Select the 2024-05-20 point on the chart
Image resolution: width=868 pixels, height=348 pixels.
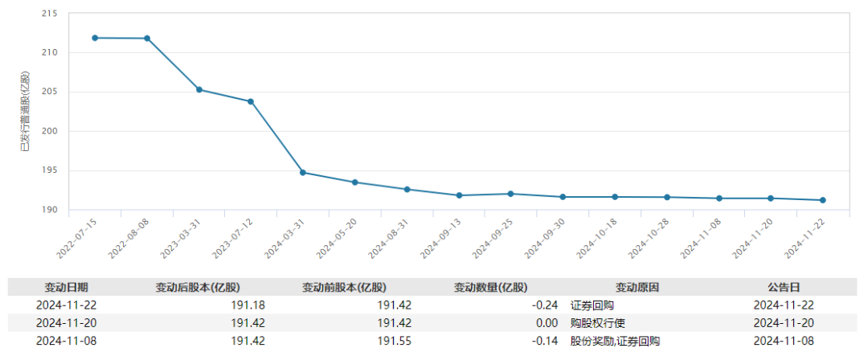point(355,182)
